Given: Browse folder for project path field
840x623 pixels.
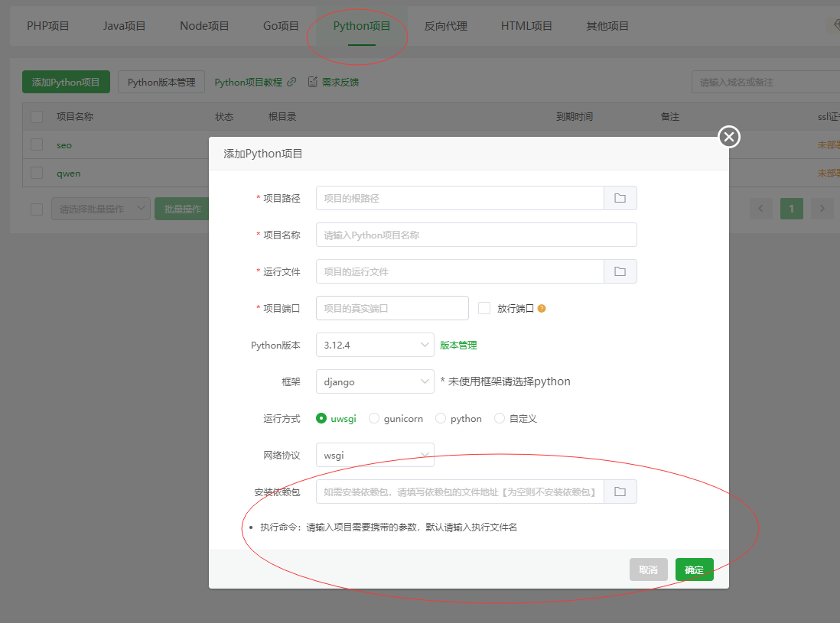Looking at the screenshot, I should tap(620, 198).
